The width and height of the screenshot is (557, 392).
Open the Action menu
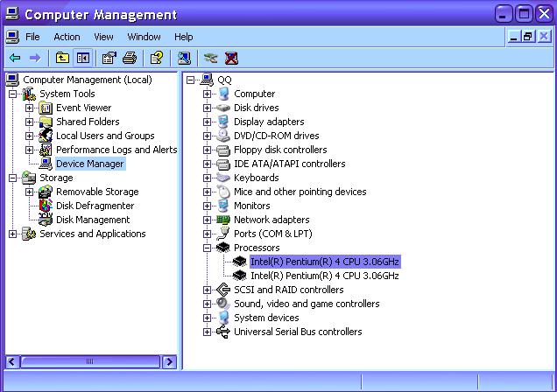click(67, 37)
